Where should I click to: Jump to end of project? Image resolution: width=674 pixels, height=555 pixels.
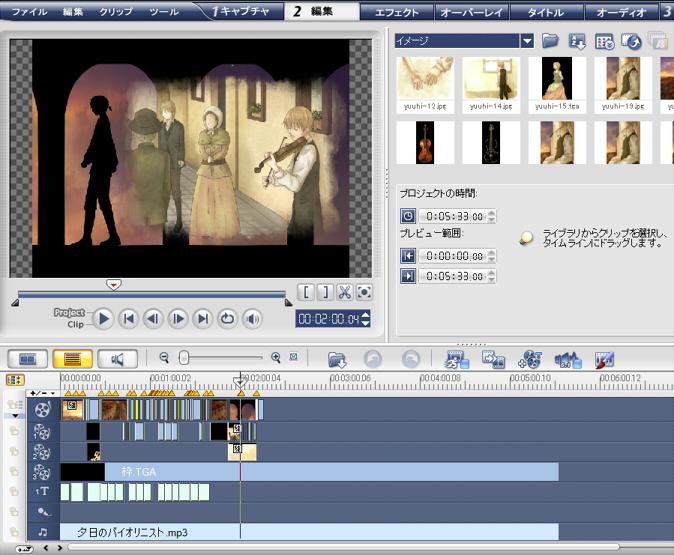click(202, 319)
